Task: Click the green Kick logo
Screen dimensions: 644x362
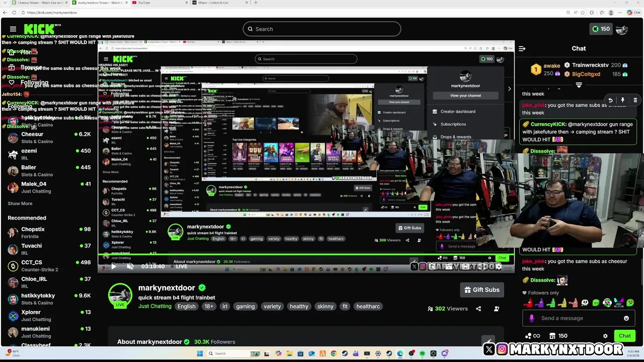Action: coord(40,29)
